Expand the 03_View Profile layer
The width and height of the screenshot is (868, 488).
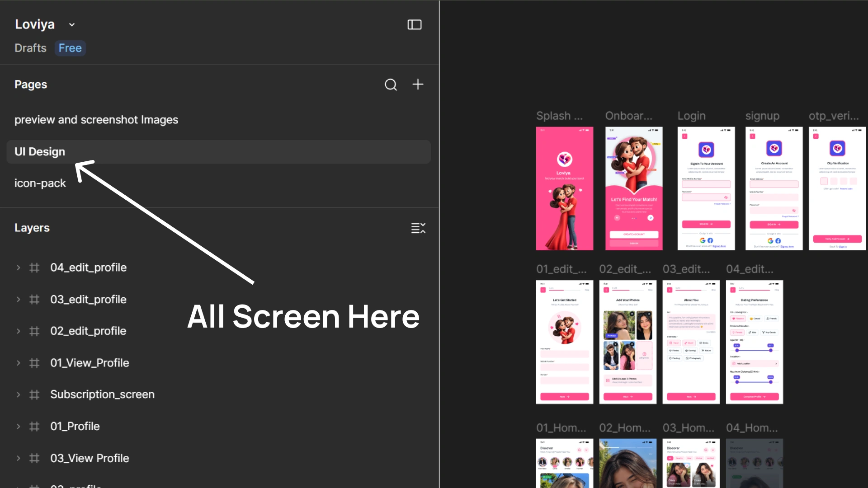[x=18, y=458]
